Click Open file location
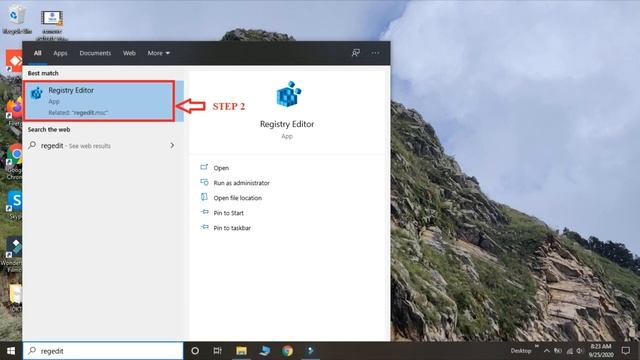The height and width of the screenshot is (360, 640). (x=238, y=198)
